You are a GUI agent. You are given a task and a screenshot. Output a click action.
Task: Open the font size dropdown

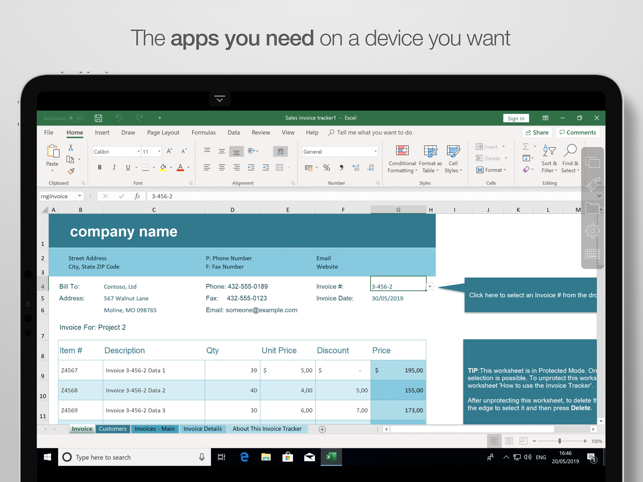(x=159, y=152)
